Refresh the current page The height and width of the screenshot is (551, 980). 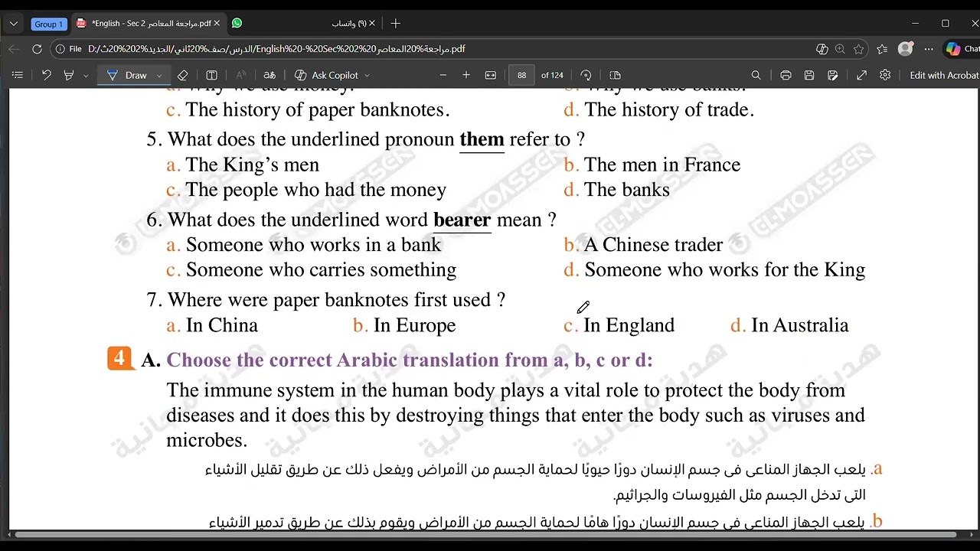37,49
